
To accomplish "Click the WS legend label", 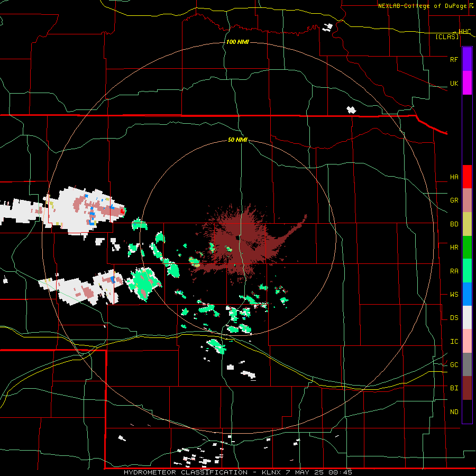I will click(x=454, y=295).
